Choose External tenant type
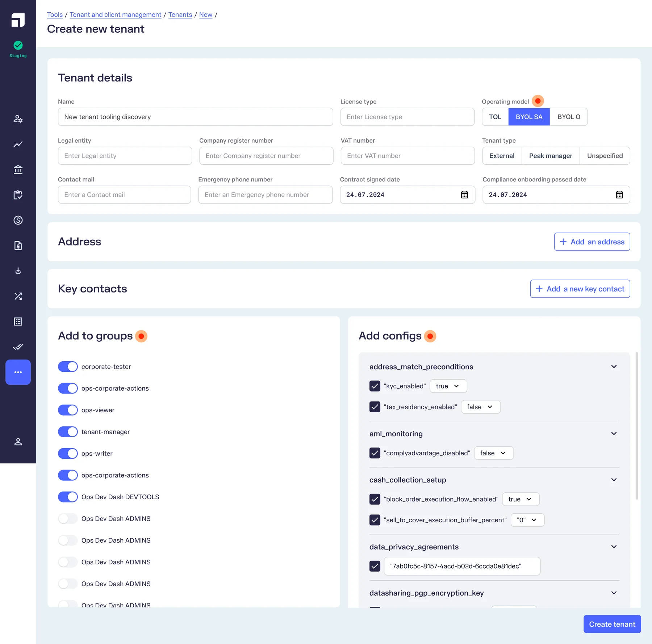This screenshot has width=652, height=644. click(x=502, y=156)
